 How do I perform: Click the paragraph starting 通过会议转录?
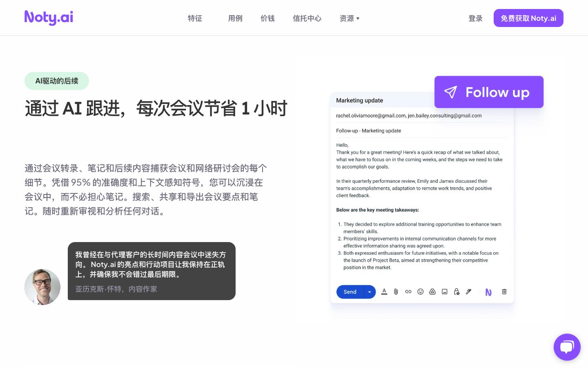[x=146, y=190]
